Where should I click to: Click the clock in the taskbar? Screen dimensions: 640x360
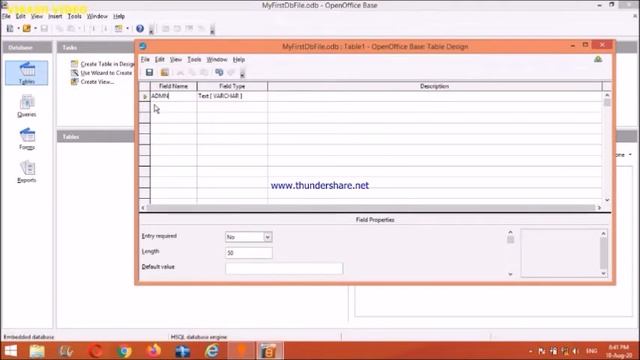(619, 351)
